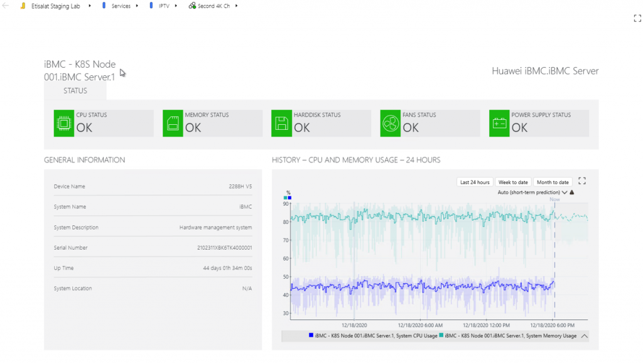Click the System Memory Usage legend label
This screenshot has width=643, height=364.
[511, 336]
